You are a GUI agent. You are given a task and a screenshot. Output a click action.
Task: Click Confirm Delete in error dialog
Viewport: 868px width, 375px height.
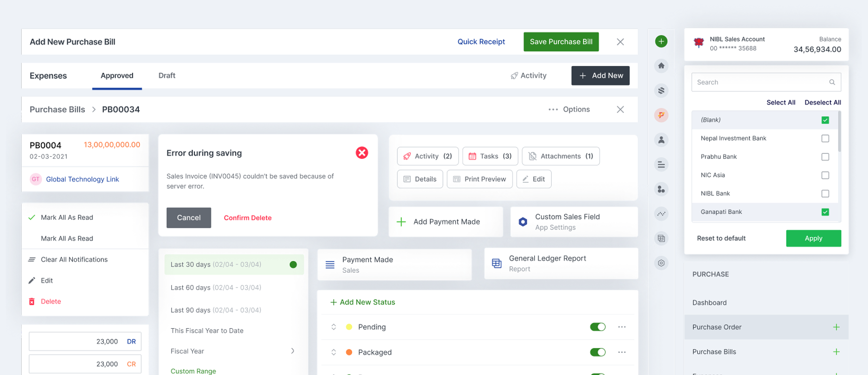[248, 218]
